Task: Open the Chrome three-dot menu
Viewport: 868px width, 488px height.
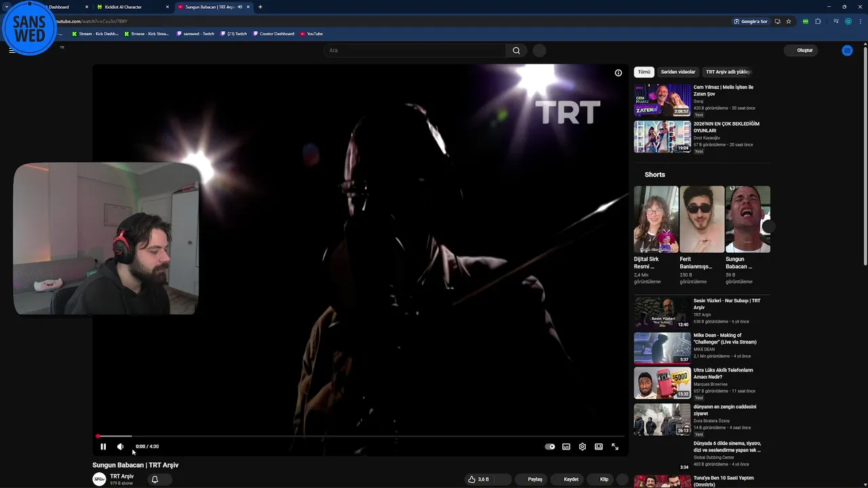Action: [860, 21]
